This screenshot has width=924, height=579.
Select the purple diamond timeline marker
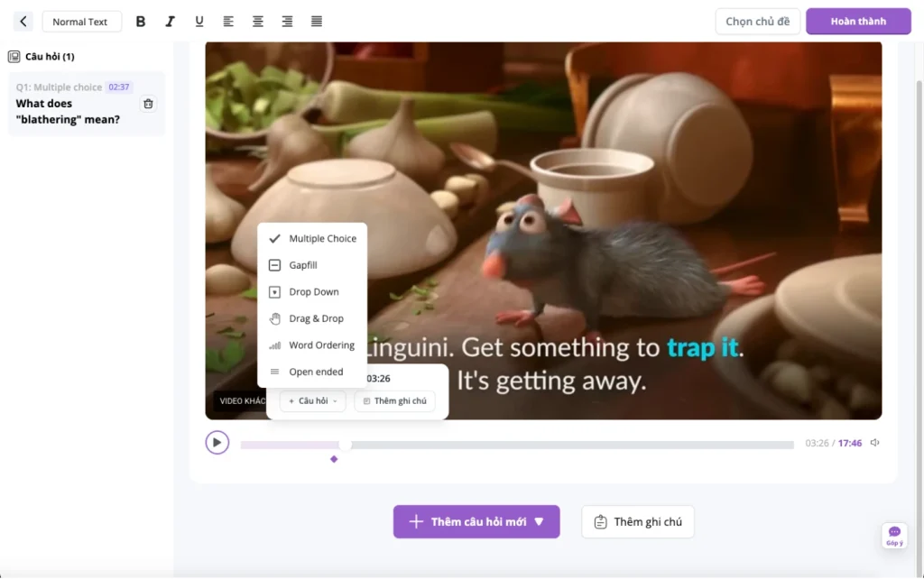pos(334,459)
